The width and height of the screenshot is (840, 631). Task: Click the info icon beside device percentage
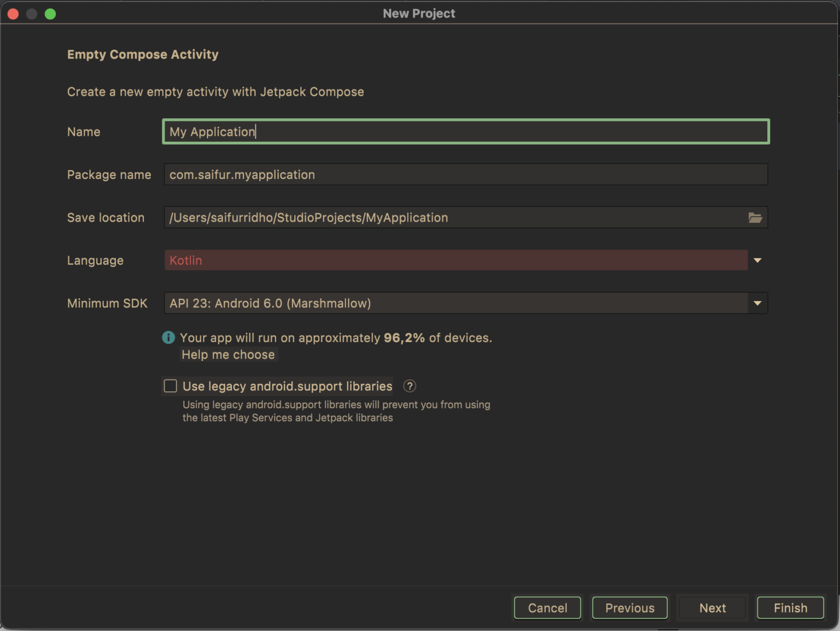point(168,338)
